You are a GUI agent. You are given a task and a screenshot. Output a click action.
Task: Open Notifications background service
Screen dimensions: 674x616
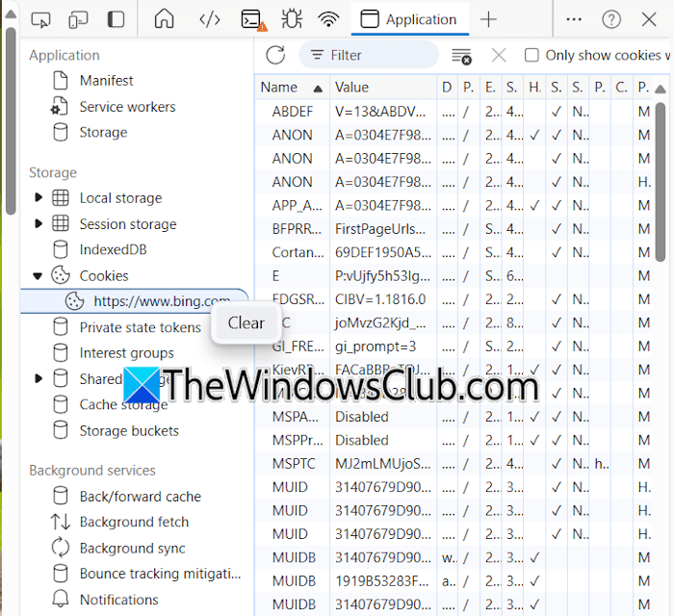[x=118, y=600]
